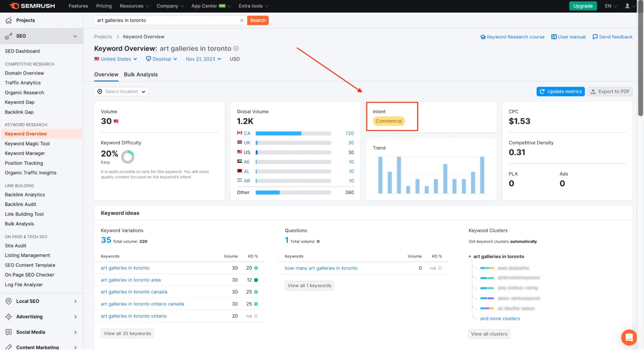Screen dimensions: 644x350
Task: Open Keyword Magic Tool in sidebar
Action: [27, 144]
